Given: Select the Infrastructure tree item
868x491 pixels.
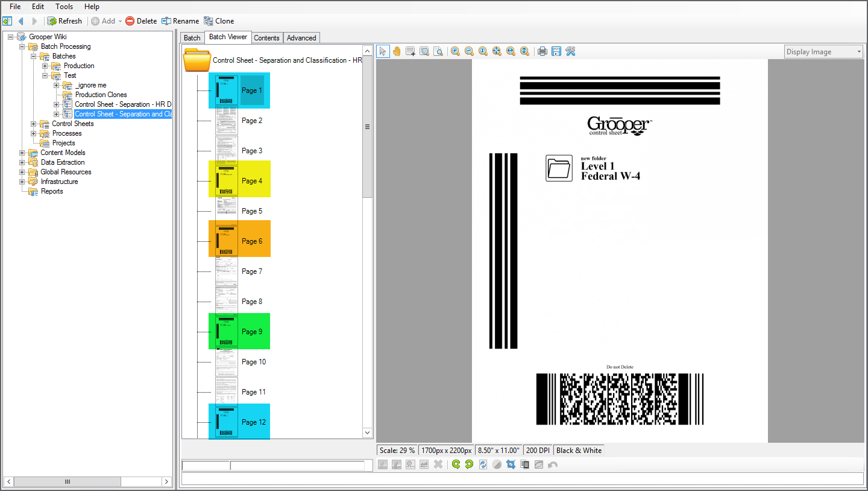Looking at the screenshot, I should [x=59, y=182].
